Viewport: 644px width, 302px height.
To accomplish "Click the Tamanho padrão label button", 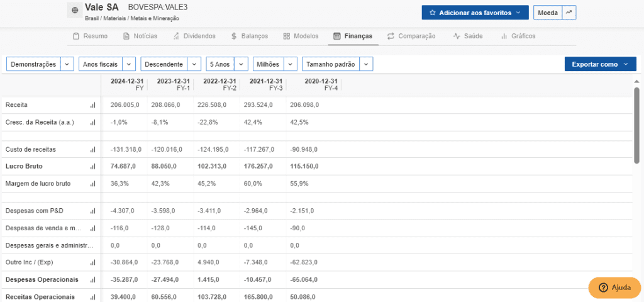I will click(331, 64).
